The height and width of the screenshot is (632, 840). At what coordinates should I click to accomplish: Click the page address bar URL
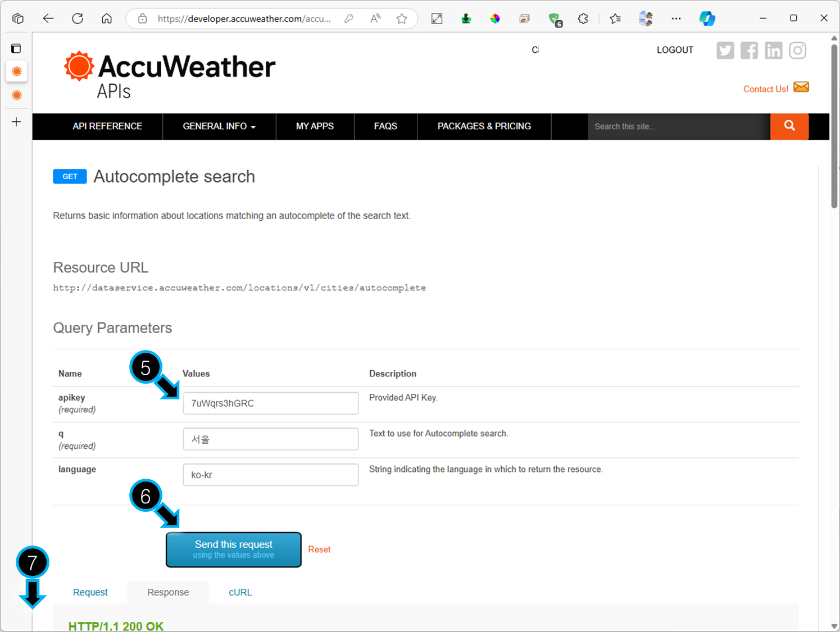pyautogui.click(x=244, y=19)
